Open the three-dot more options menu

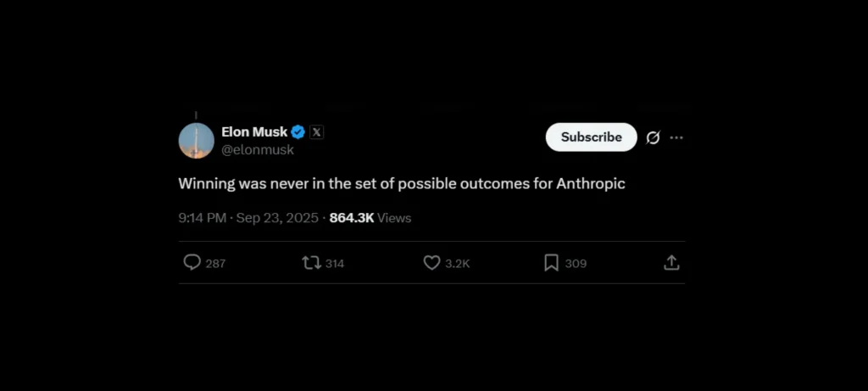click(x=676, y=137)
